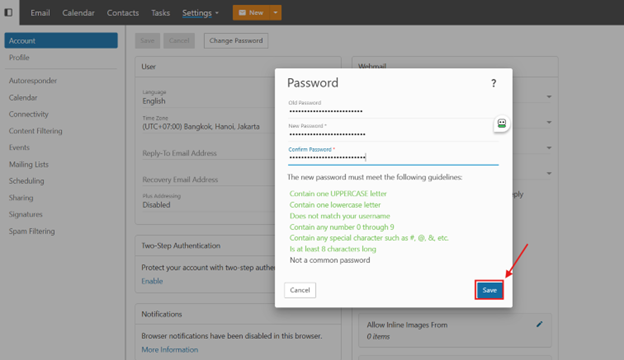Expand the second Webmail dropdown arrow

(549, 122)
